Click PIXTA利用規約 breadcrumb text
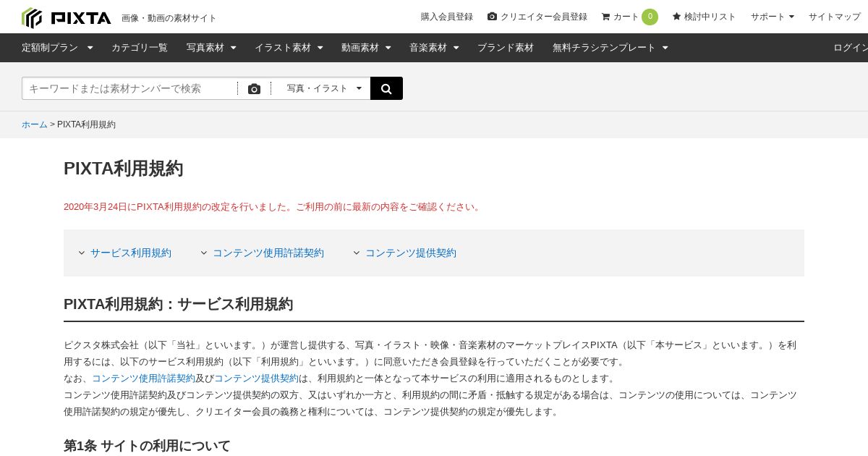This screenshot has height=456, width=868. tap(87, 124)
